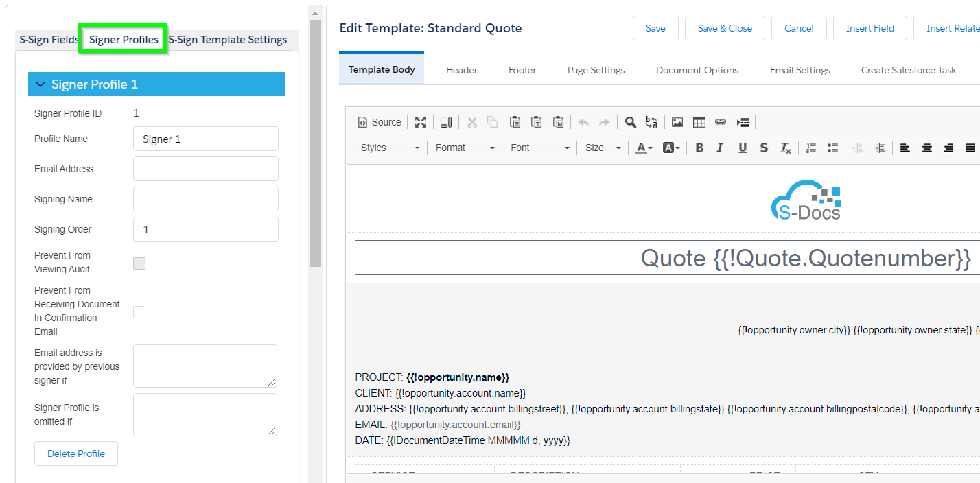
Task: Open Find with the magnifier icon
Action: pyautogui.click(x=630, y=122)
